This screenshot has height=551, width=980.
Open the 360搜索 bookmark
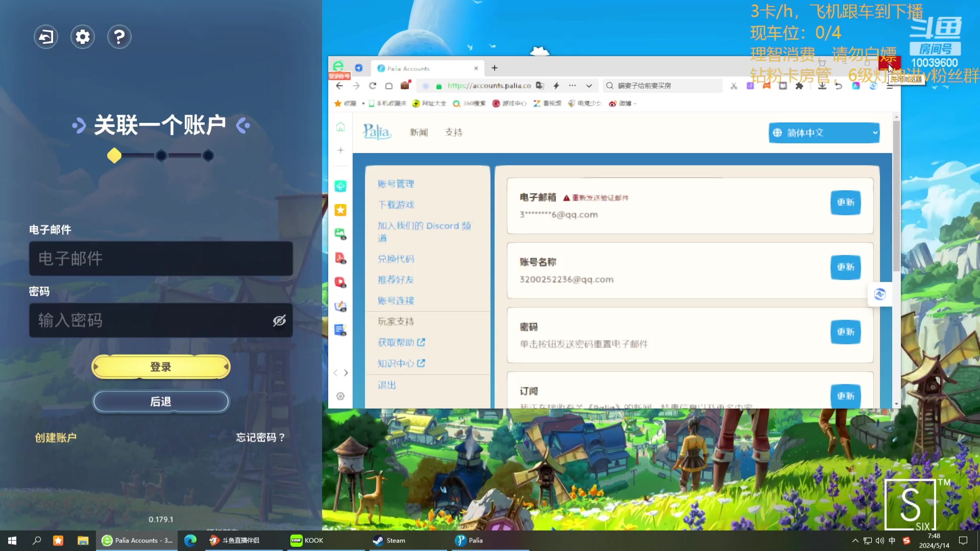coord(470,104)
